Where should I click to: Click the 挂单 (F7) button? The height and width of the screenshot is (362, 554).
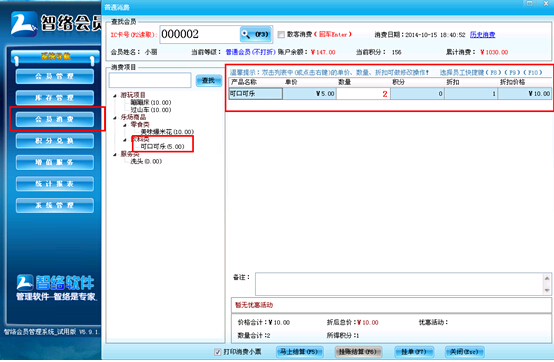tap(414, 352)
